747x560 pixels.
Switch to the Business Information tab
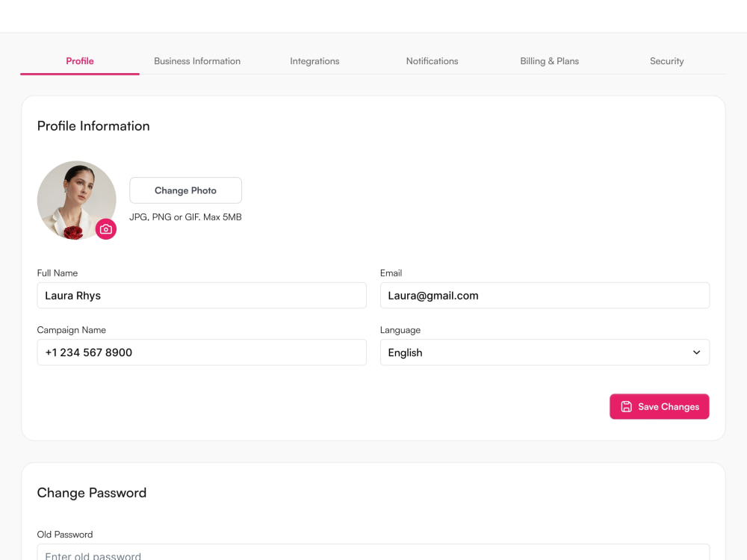(x=197, y=61)
